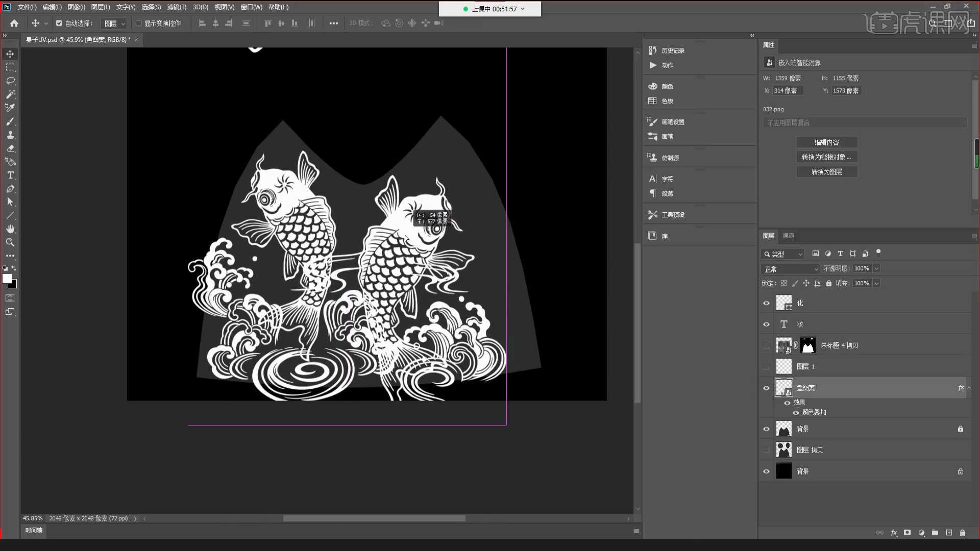This screenshot has height=551, width=980.
Task: Hide the 鱼图案 layer
Action: [x=766, y=388]
